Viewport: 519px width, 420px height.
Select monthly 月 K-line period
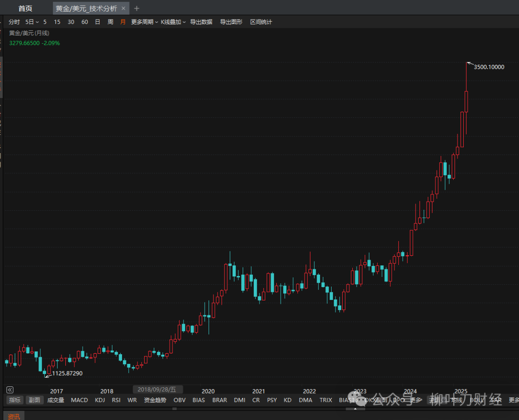pos(123,22)
